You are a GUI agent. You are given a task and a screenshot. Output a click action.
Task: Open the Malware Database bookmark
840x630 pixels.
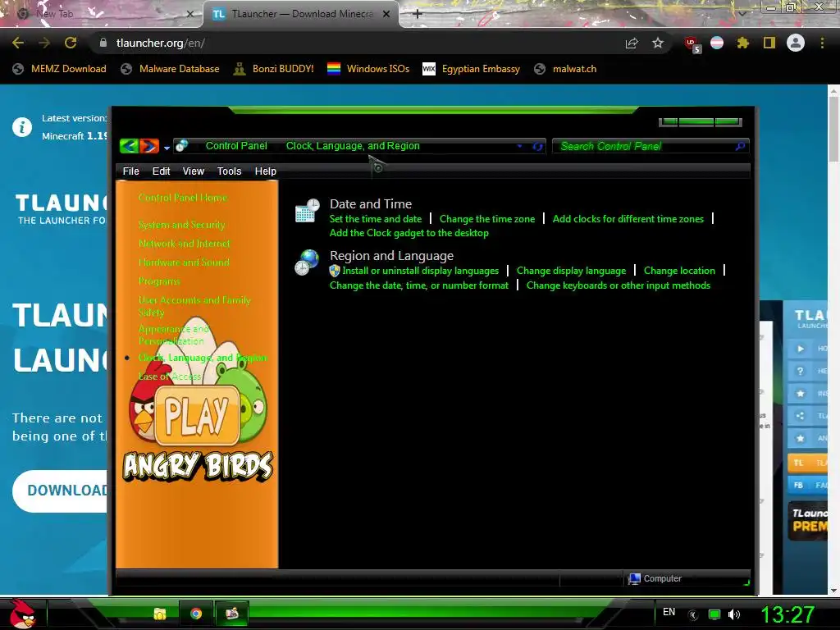tap(170, 69)
